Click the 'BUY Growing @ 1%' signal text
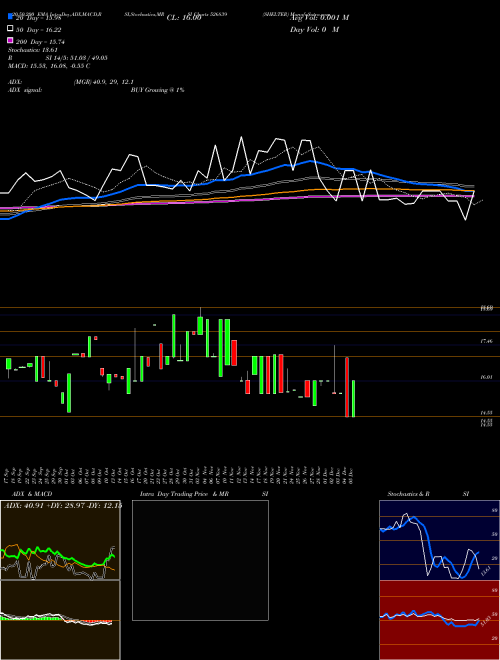This screenshot has width=500, height=660. (157, 90)
